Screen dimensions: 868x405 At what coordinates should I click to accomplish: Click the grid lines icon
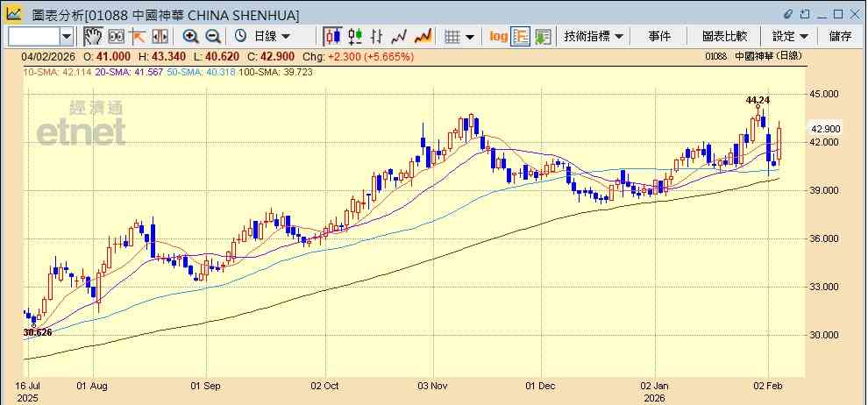tap(452, 37)
